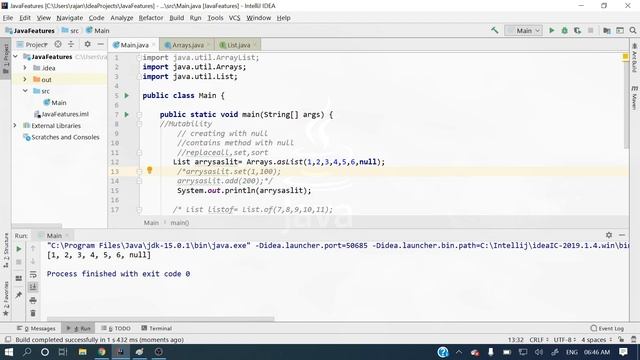Open Chrome from the taskbar
This screenshot has height=360, width=640.
click(x=102, y=352)
